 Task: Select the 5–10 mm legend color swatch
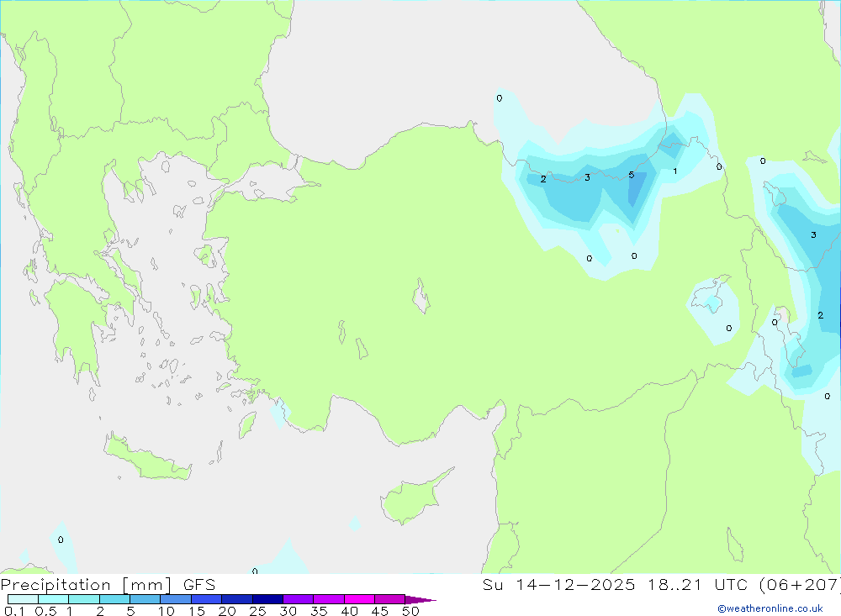point(145,599)
